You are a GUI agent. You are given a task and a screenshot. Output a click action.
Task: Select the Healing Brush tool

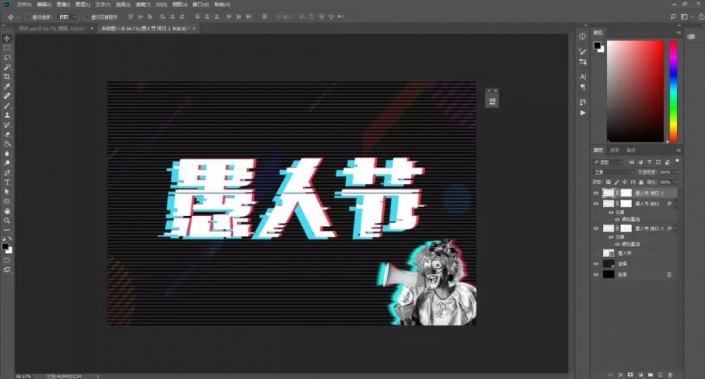[x=7, y=96]
